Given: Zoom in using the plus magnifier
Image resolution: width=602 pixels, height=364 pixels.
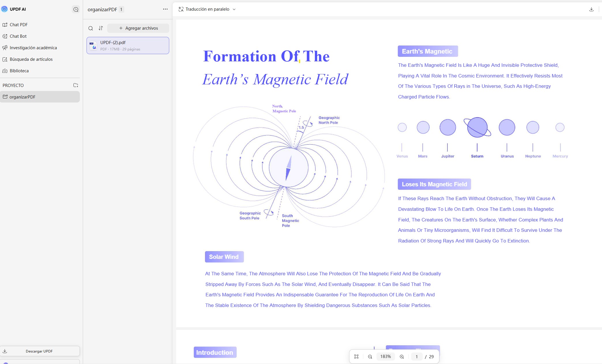Looking at the screenshot, I should (x=402, y=357).
